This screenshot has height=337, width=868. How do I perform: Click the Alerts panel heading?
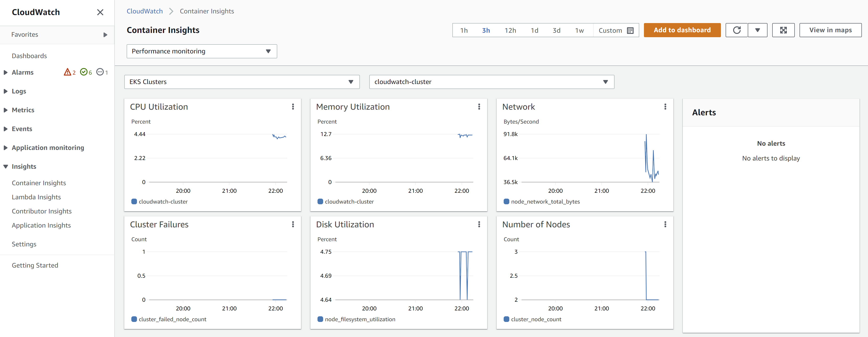(x=703, y=112)
